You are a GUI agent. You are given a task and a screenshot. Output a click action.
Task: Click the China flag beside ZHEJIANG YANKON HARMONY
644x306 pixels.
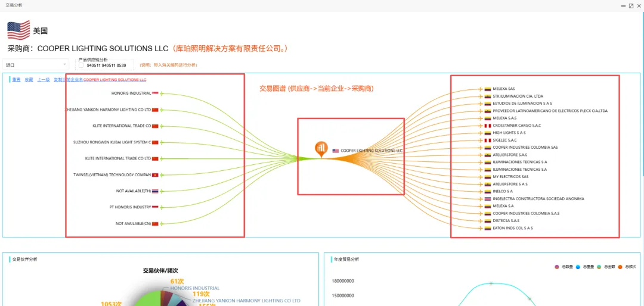click(155, 110)
